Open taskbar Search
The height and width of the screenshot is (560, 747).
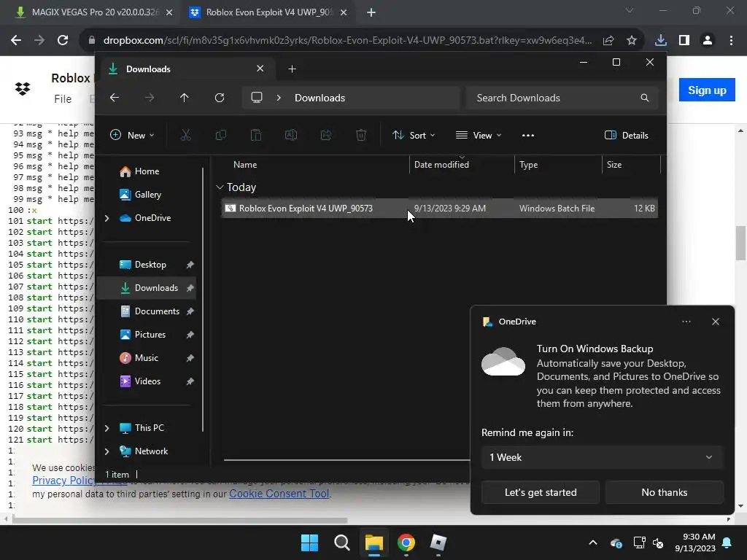(x=341, y=542)
